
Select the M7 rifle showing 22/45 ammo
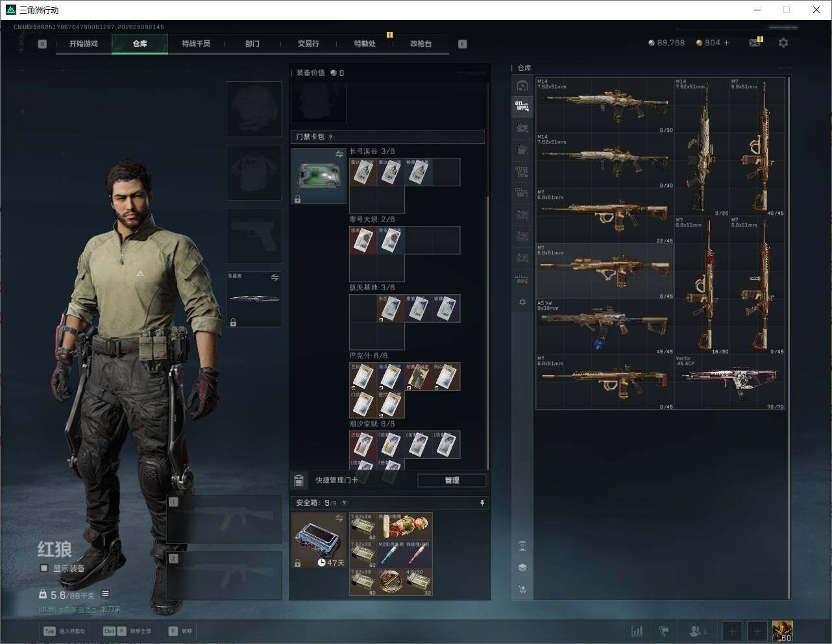(605, 216)
